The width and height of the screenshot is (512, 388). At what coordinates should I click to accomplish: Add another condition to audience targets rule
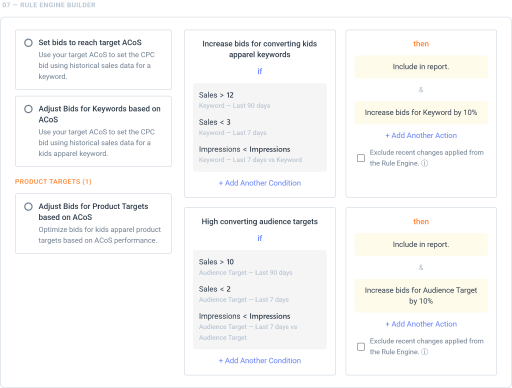pyautogui.click(x=260, y=361)
